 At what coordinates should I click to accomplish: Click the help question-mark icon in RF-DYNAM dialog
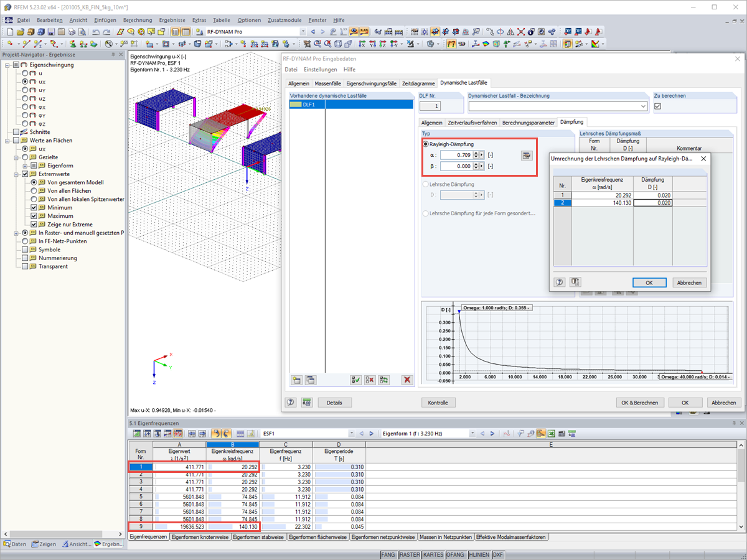pyautogui.click(x=291, y=403)
